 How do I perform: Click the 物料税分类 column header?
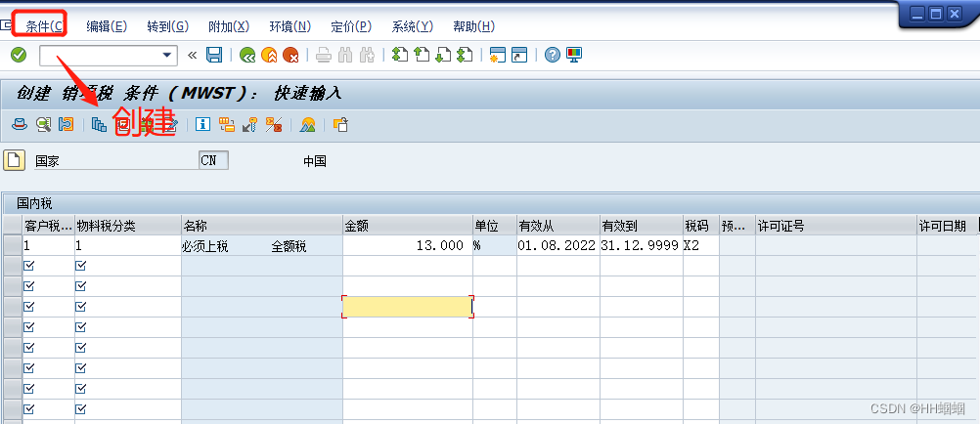tap(128, 226)
